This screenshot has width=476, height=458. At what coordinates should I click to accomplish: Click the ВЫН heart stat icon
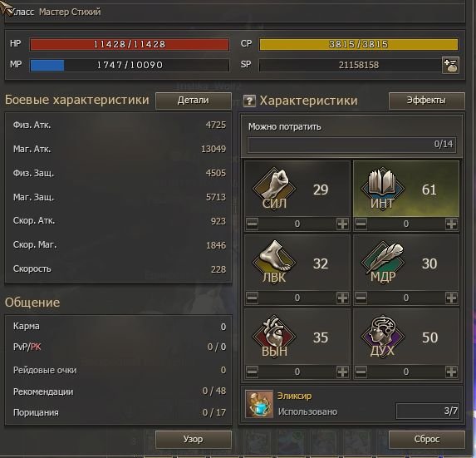pyautogui.click(x=274, y=336)
